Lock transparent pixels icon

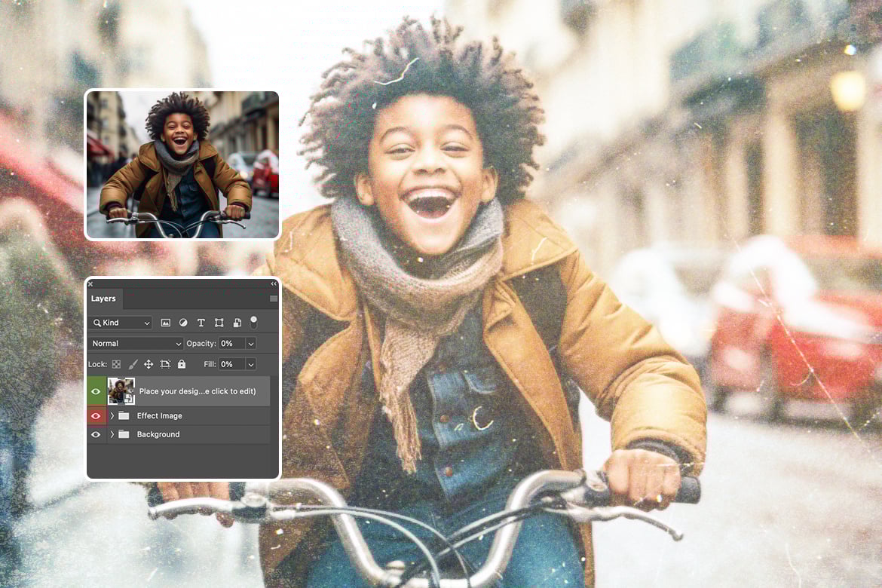tap(116, 364)
